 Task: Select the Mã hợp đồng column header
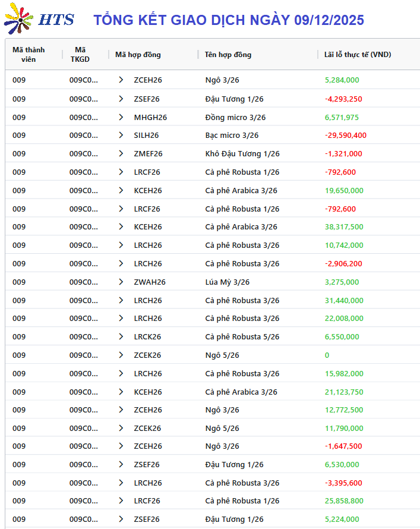(138, 55)
